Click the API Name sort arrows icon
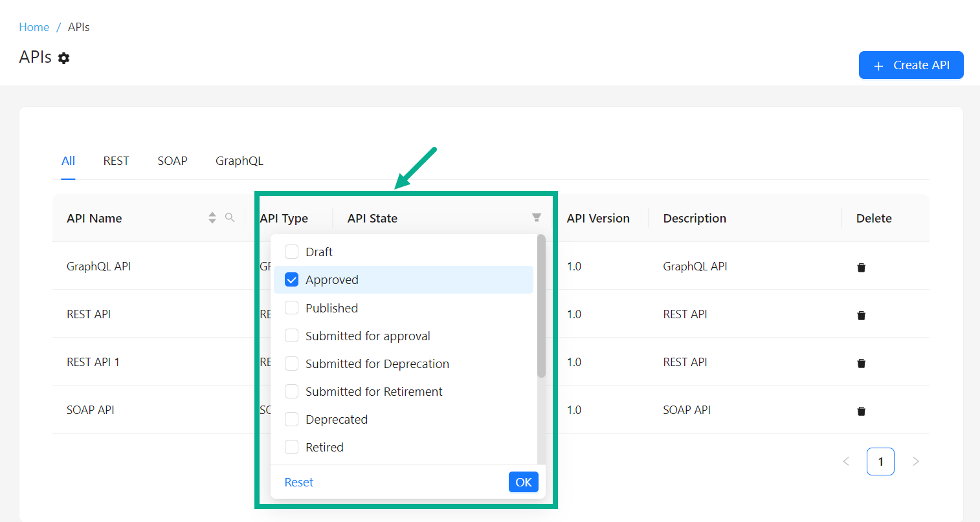The width and height of the screenshot is (980, 522). click(x=212, y=218)
